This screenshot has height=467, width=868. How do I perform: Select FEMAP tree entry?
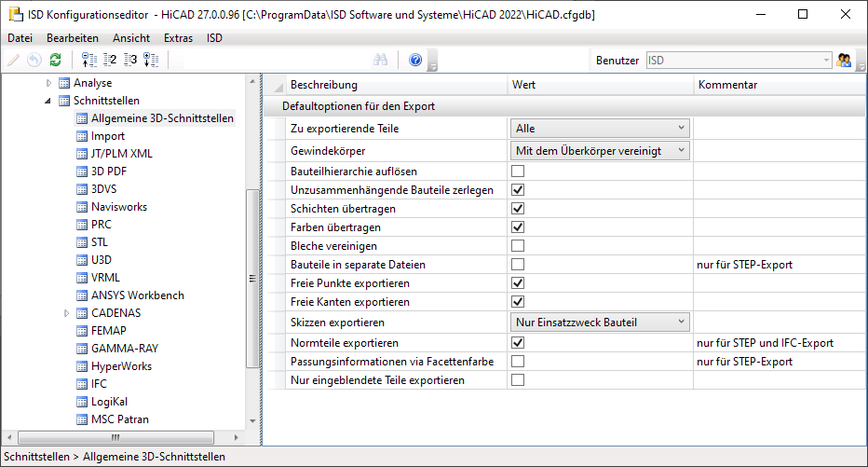(x=109, y=331)
